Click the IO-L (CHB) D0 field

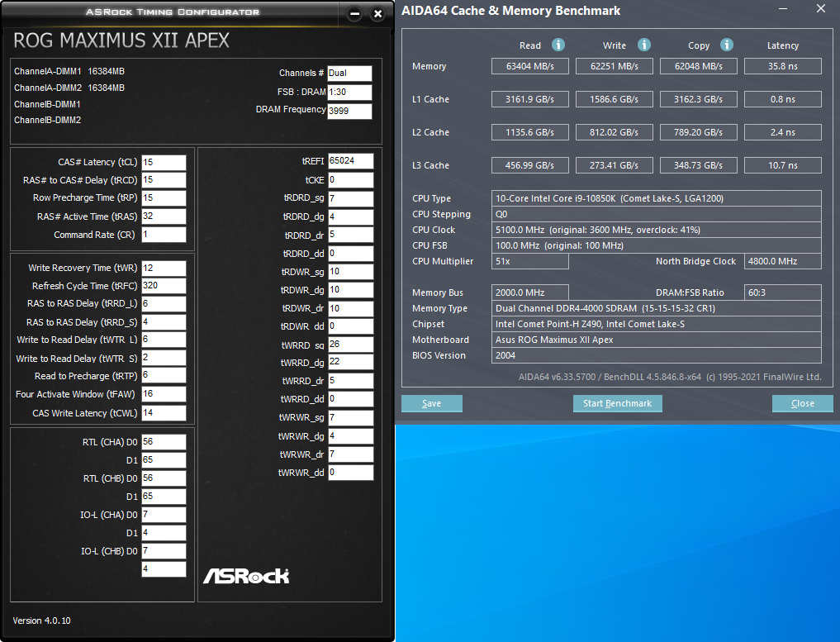tap(164, 551)
